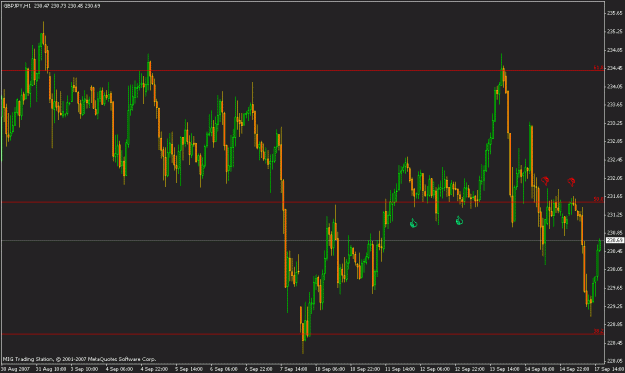Click the 13 Sep 14:00 time label
Image resolution: width=625 pixels, height=373 pixels.
pyautogui.click(x=505, y=369)
